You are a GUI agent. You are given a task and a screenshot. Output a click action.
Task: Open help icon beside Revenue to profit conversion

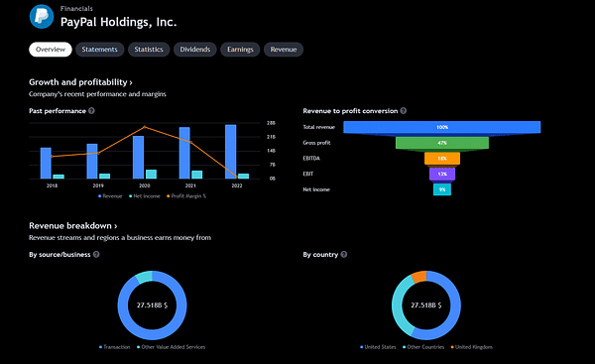[404, 111]
